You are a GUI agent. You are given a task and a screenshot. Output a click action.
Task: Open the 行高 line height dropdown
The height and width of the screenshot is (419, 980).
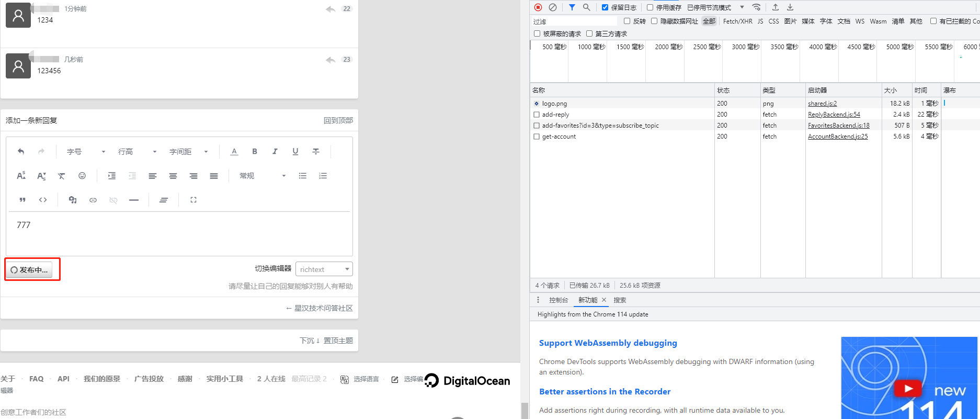tap(137, 152)
